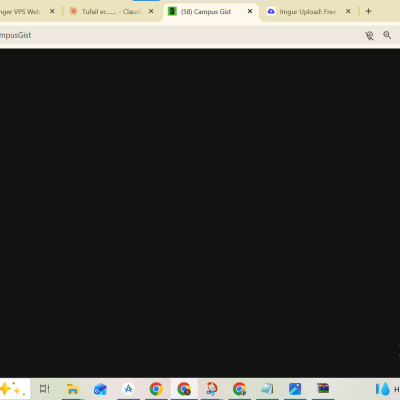Open the Snipping Tool taskbar icon

point(211,389)
